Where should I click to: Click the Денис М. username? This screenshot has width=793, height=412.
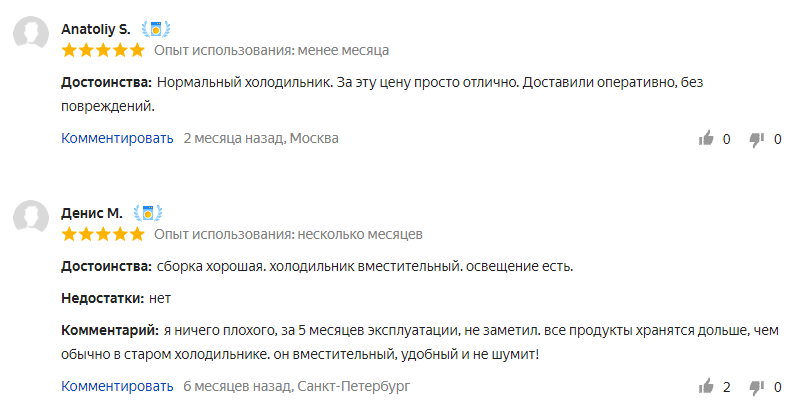[92, 213]
